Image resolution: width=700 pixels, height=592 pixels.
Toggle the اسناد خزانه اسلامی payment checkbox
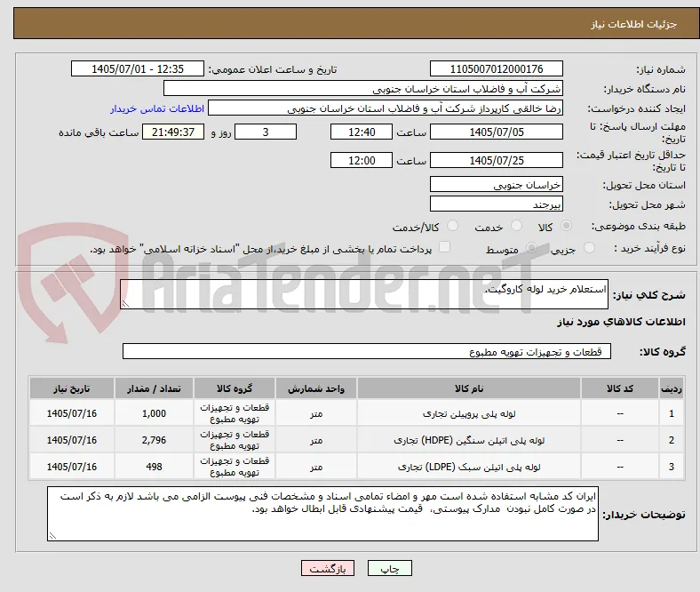(445, 247)
